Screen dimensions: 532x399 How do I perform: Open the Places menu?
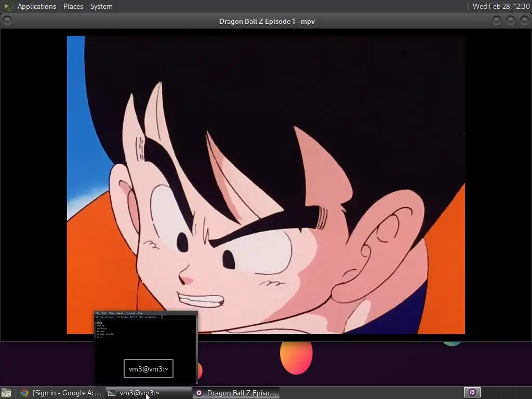73,6
